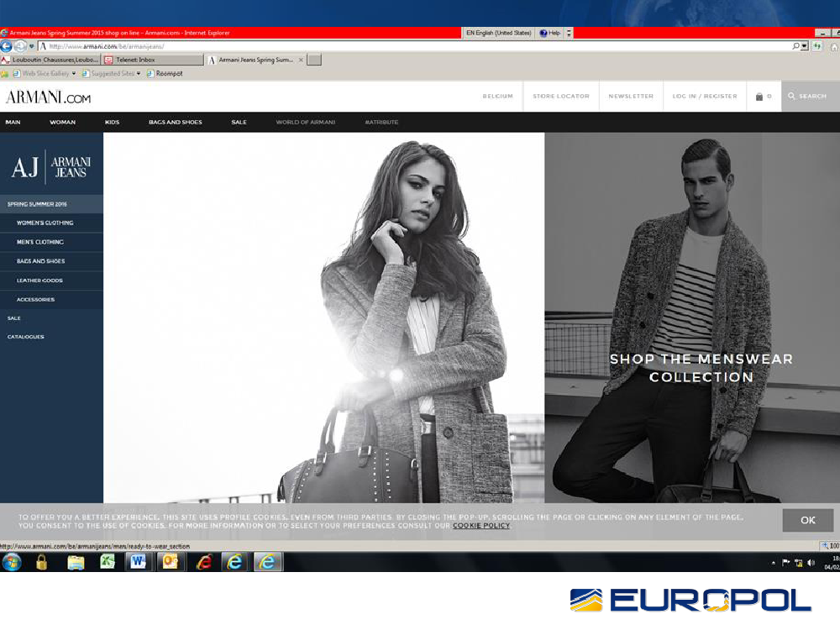Open the Store Locator page

pyautogui.click(x=561, y=97)
